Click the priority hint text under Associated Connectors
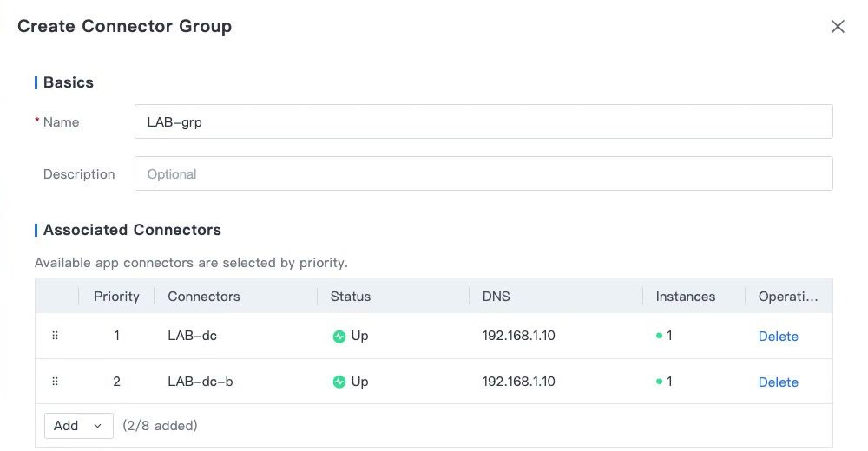Screen dimensions: 868x451 tap(191, 262)
